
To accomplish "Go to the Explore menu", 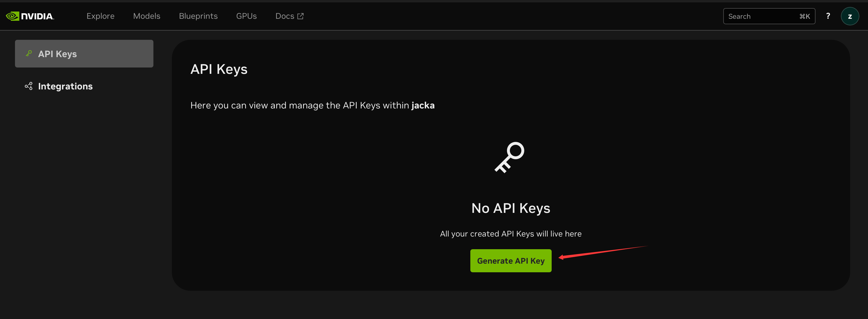I will 100,16.
